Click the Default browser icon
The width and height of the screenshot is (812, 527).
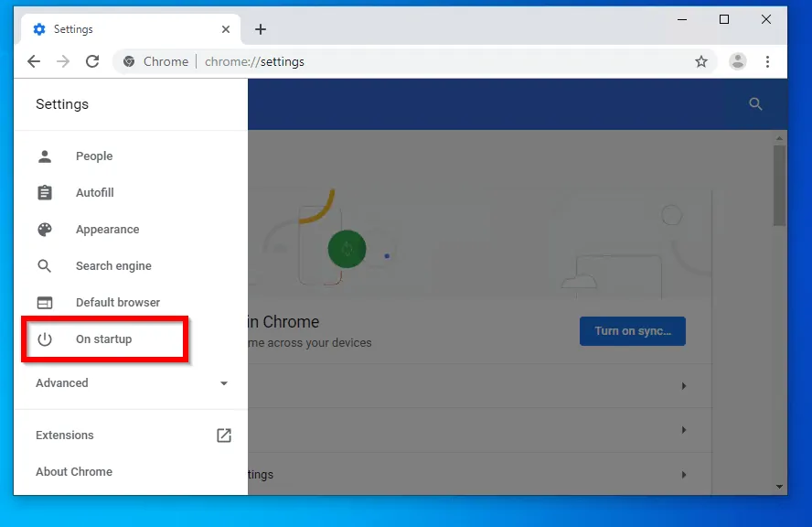coord(45,302)
